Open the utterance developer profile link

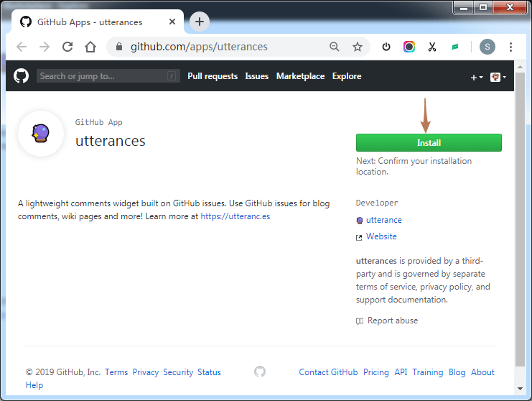[383, 220]
